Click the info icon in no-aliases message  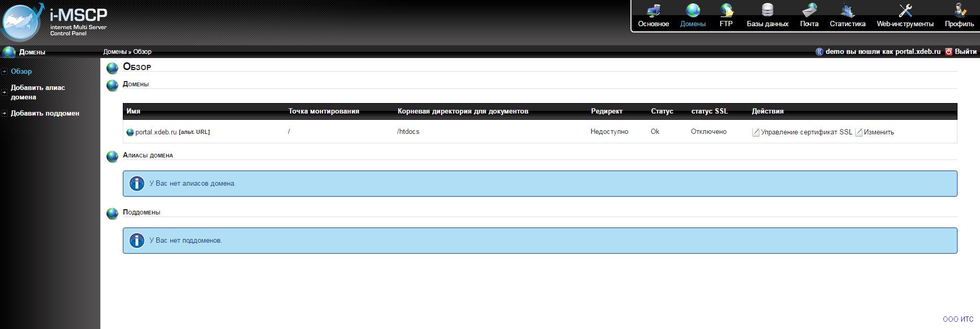click(137, 184)
